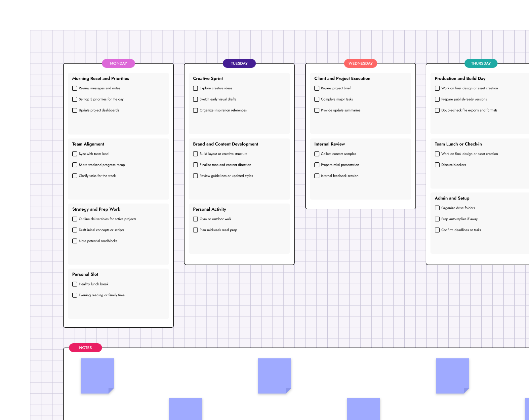Toggle 'Internal feedback session' checkbox
This screenshot has height=420, width=529.
pos(317,176)
